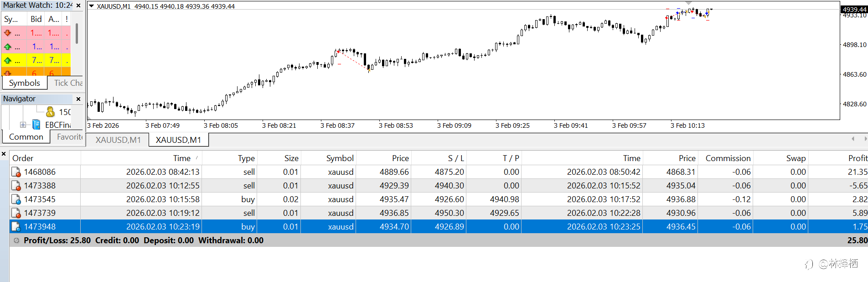868x282 pixels.
Task: Click the Commission column header
Action: pos(728,158)
